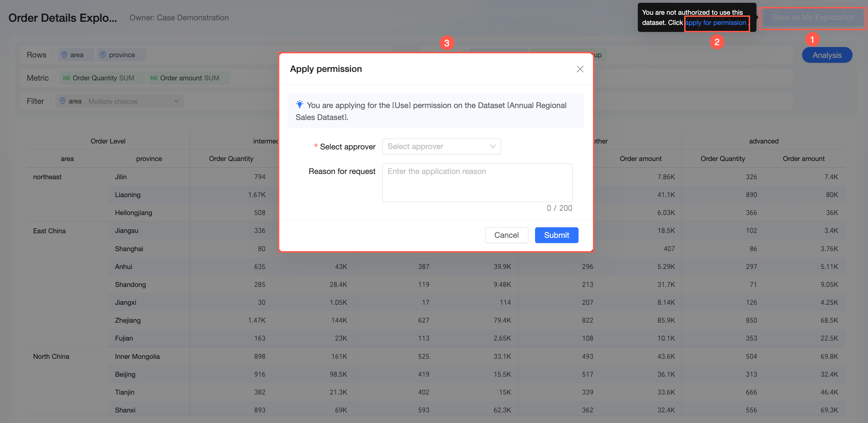
Task: Click the Order Quantity SUM metric icon
Action: pos(66,78)
